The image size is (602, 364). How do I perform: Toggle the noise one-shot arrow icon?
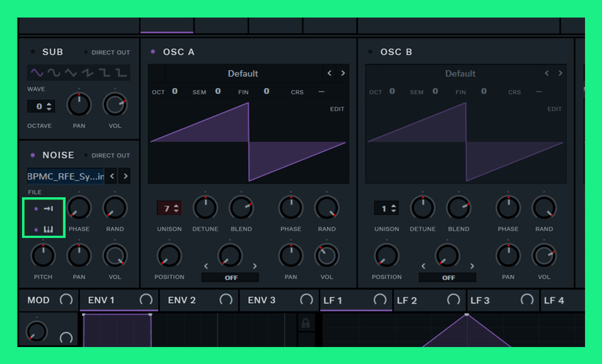click(x=48, y=209)
